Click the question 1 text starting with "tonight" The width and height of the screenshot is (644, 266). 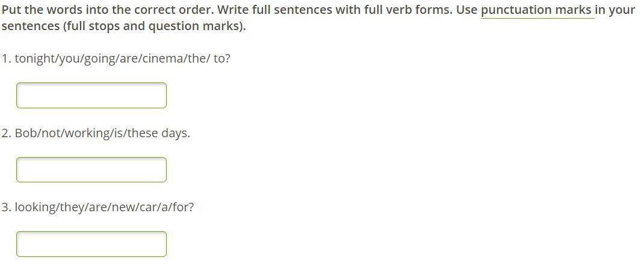[122, 59]
